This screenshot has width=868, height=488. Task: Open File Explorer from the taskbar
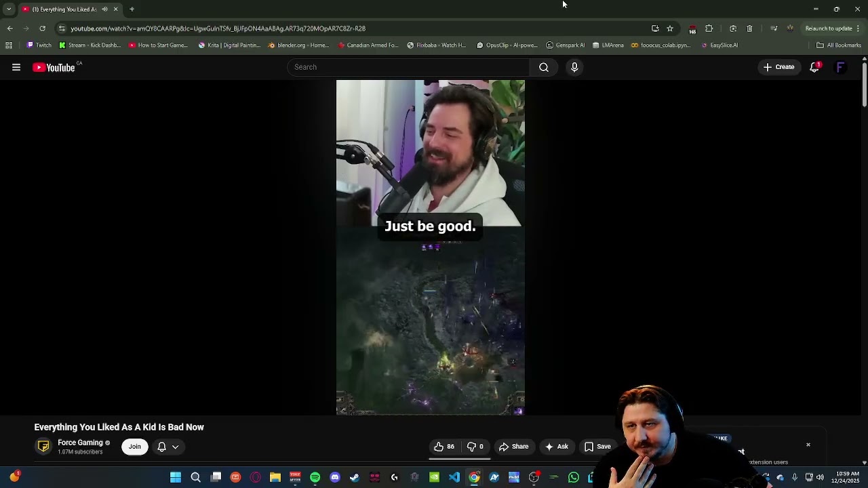(275, 478)
